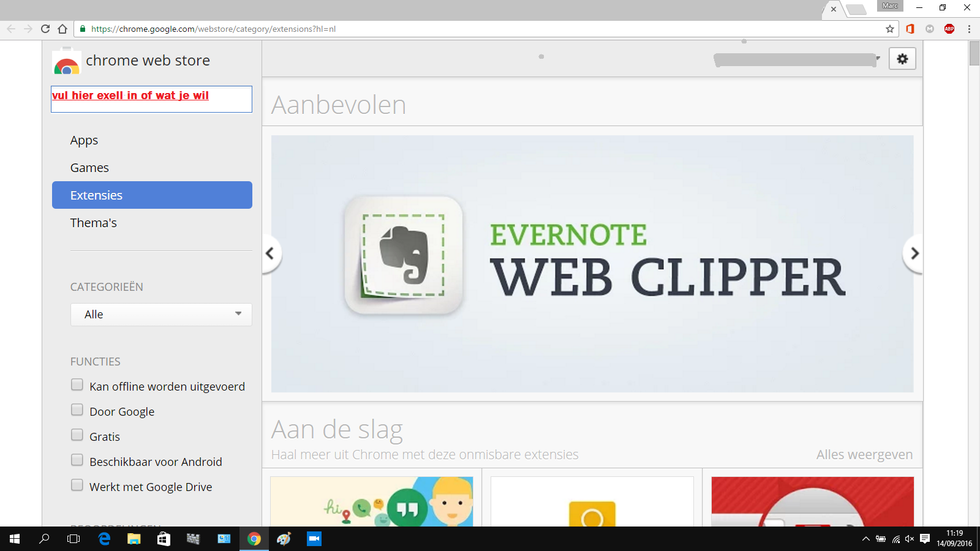Click the 'chrome web store' title
The height and width of the screenshot is (551, 980).
tap(148, 61)
